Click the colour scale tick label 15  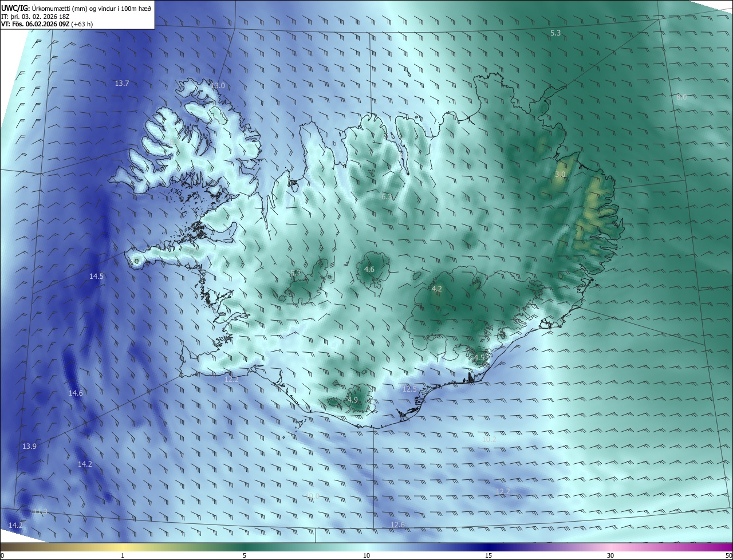pyautogui.click(x=488, y=556)
